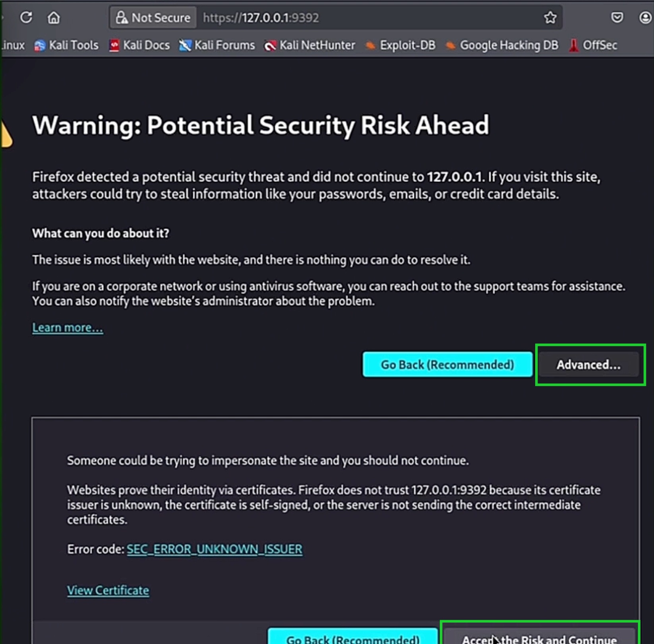654x644 pixels.
Task: Open the Google Hacking DB bookmark
Action: (x=502, y=45)
